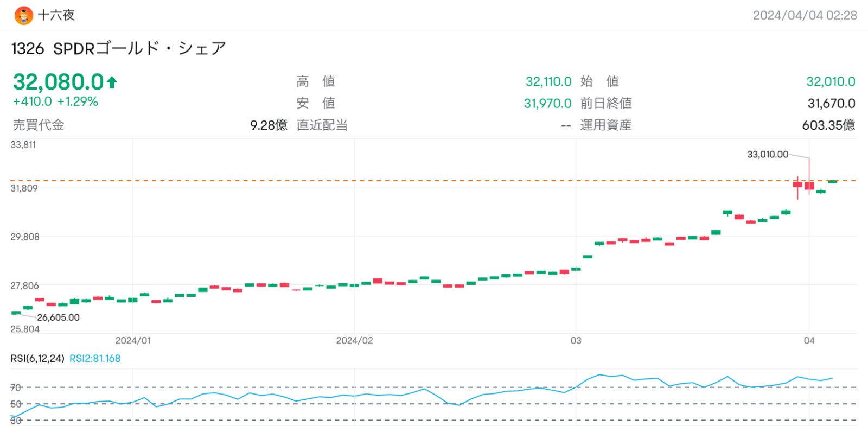868x426 pixels.
Task: Click the high price 32,110.0
Action: pyautogui.click(x=548, y=81)
